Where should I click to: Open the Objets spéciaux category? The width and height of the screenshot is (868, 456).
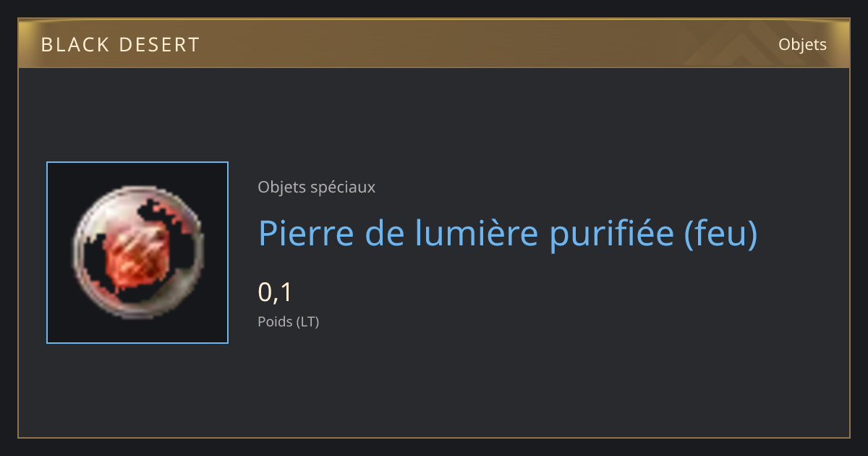tap(316, 187)
